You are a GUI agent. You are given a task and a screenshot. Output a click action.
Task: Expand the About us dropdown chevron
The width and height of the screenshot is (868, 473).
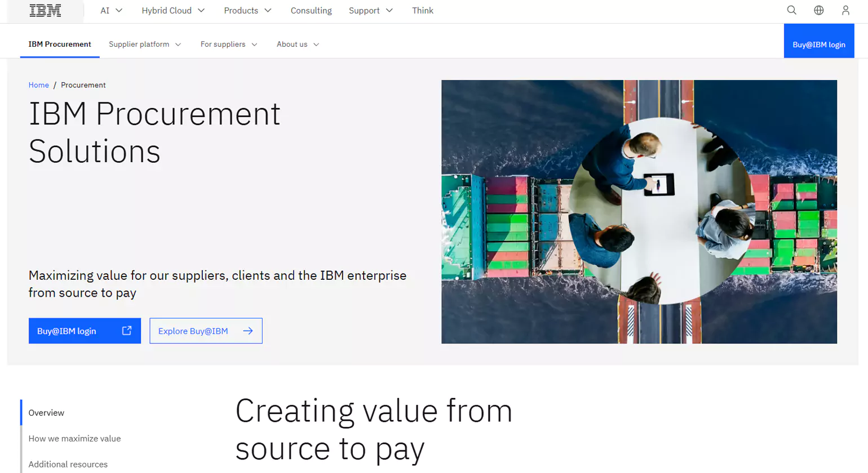316,44
